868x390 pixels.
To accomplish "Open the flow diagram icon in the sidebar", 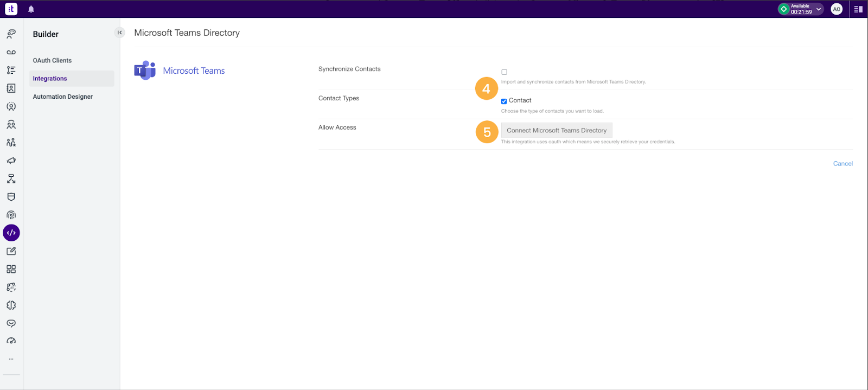I will coord(11,178).
